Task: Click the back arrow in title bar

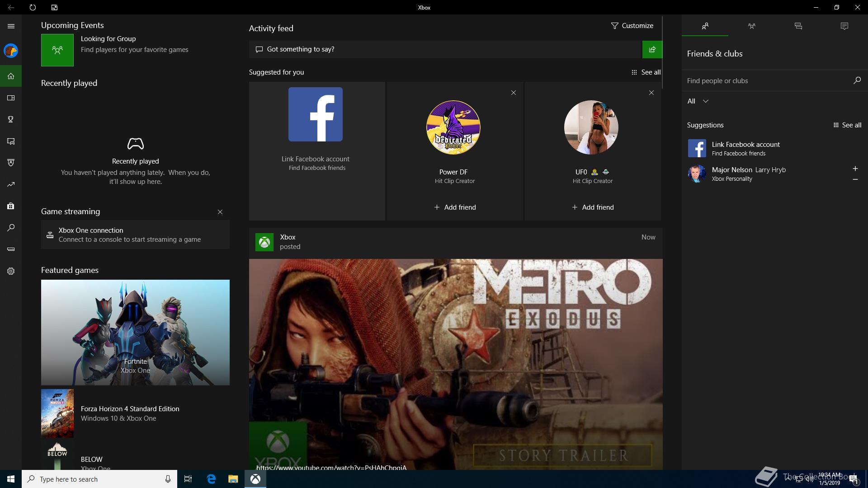Action: coord(11,7)
